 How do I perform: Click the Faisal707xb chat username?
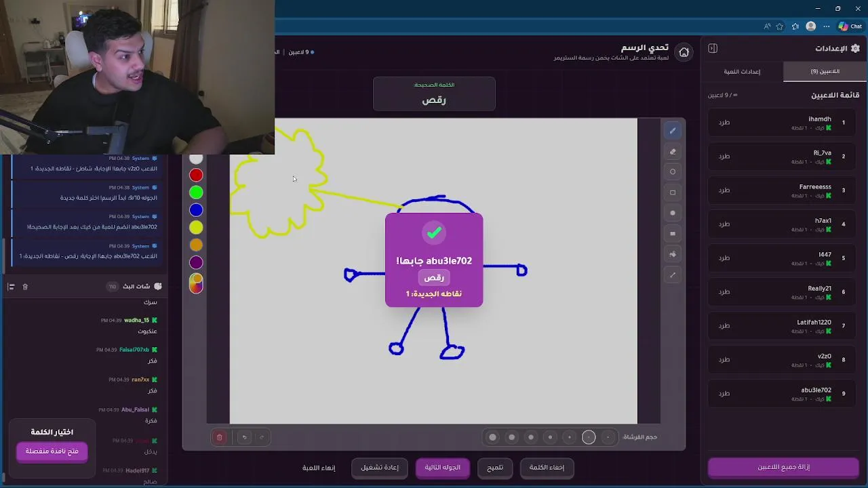pyautogui.click(x=134, y=350)
